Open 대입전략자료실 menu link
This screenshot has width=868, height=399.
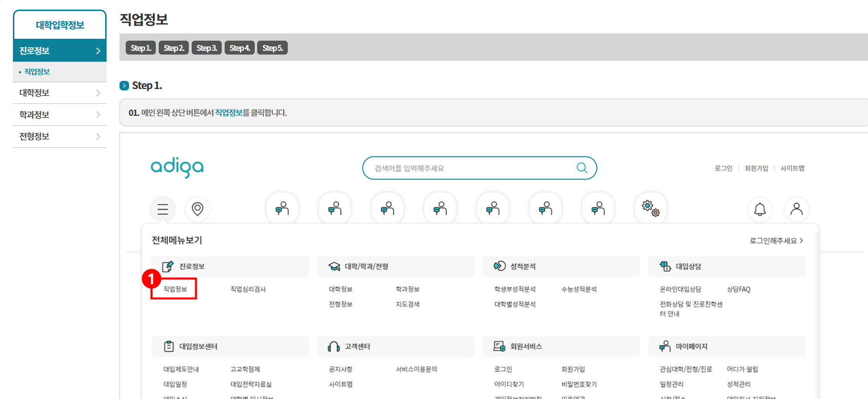(251, 384)
